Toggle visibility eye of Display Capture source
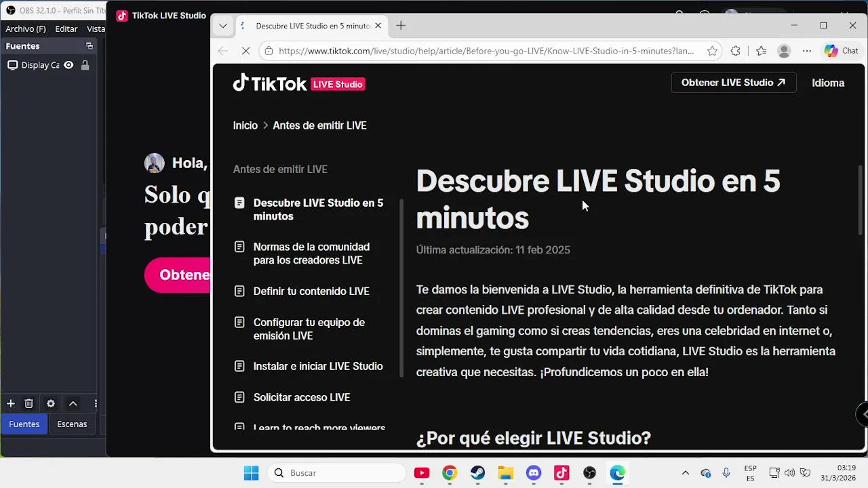This screenshot has height=488, width=868. click(68, 65)
